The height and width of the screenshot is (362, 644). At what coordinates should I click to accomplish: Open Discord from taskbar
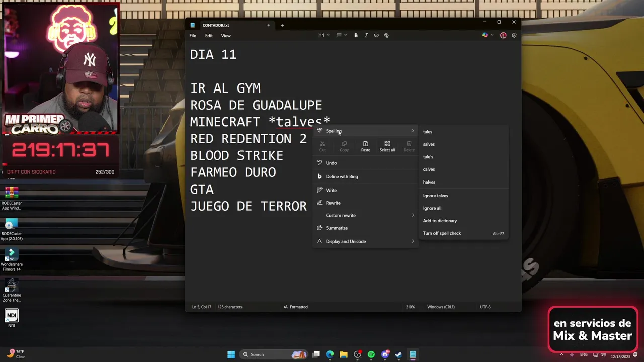coord(385,354)
